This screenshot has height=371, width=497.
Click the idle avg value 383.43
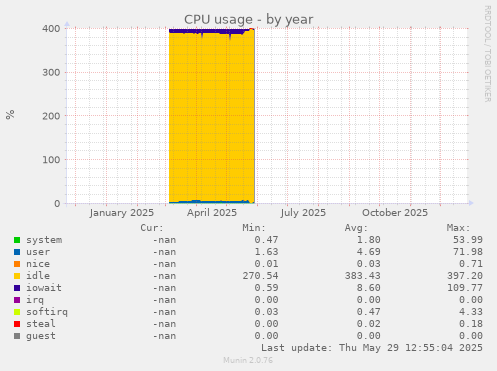363,276
